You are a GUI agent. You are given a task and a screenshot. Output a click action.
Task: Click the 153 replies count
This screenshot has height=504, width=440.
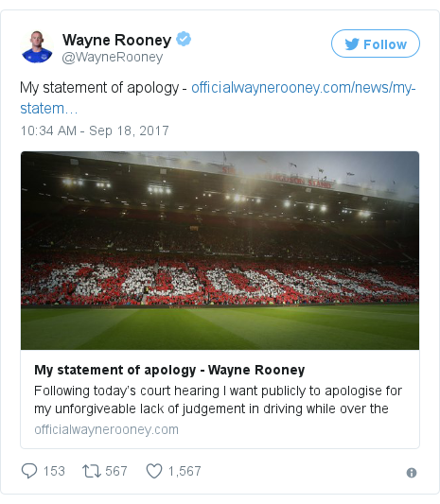54,471
